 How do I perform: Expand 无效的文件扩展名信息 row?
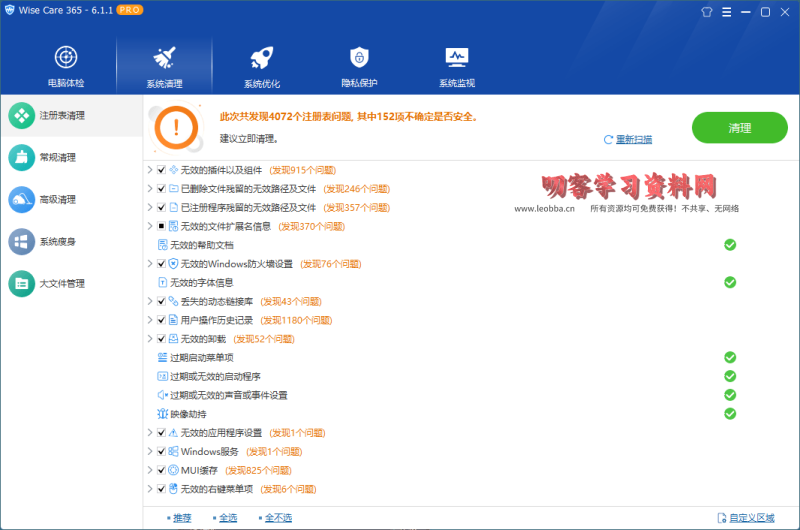click(x=150, y=226)
